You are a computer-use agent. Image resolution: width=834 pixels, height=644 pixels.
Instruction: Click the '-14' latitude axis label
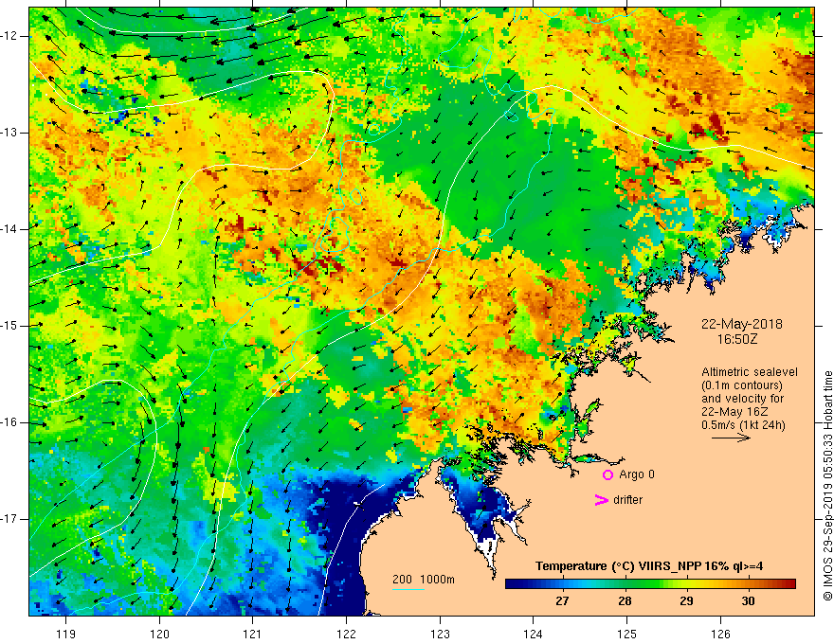(9, 229)
